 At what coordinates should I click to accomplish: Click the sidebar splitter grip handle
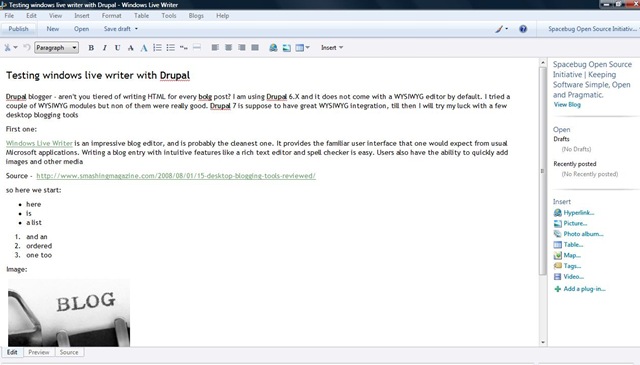[542, 171]
